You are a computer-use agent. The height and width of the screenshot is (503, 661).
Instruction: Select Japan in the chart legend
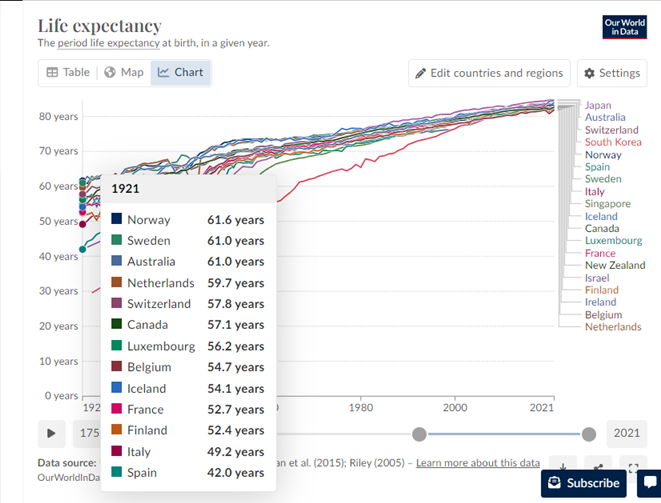click(598, 106)
